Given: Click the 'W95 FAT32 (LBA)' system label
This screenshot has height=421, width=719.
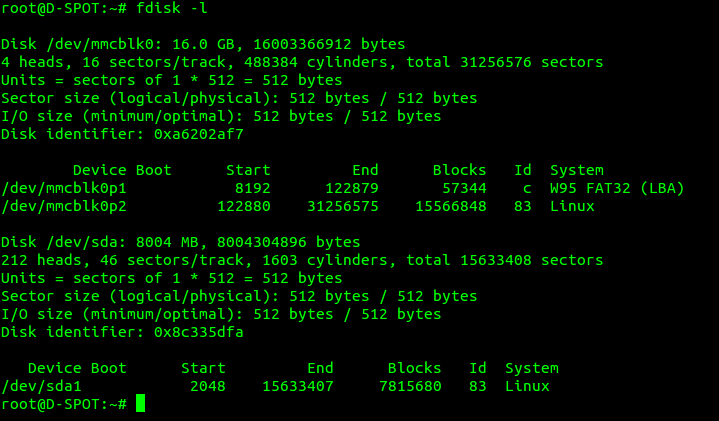Looking at the screenshot, I should click(x=617, y=188).
